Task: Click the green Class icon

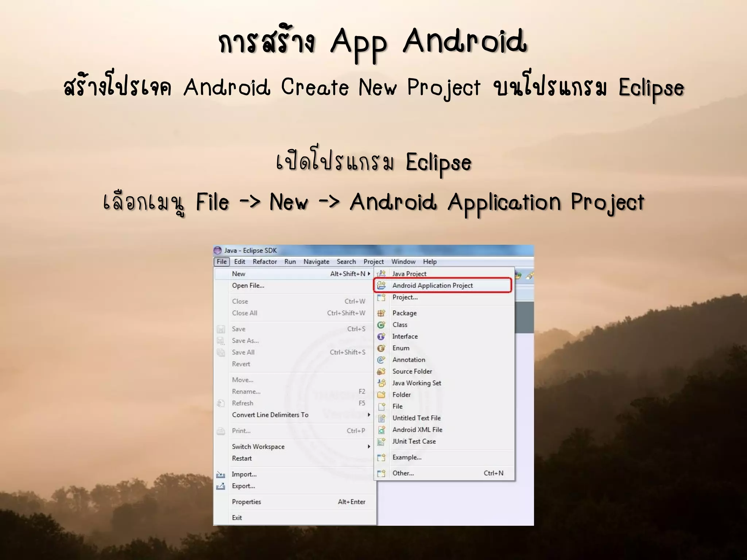Action: (x=381, y=324)
